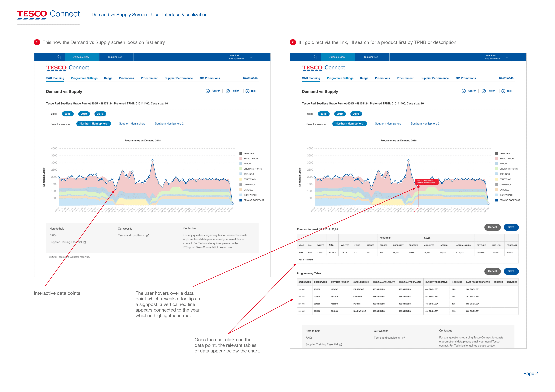Image resolution: width=555 pixels, height=392 pixels.
Task: Expand Jane Smith user dropdown in right screen
Action: [507, 57]
